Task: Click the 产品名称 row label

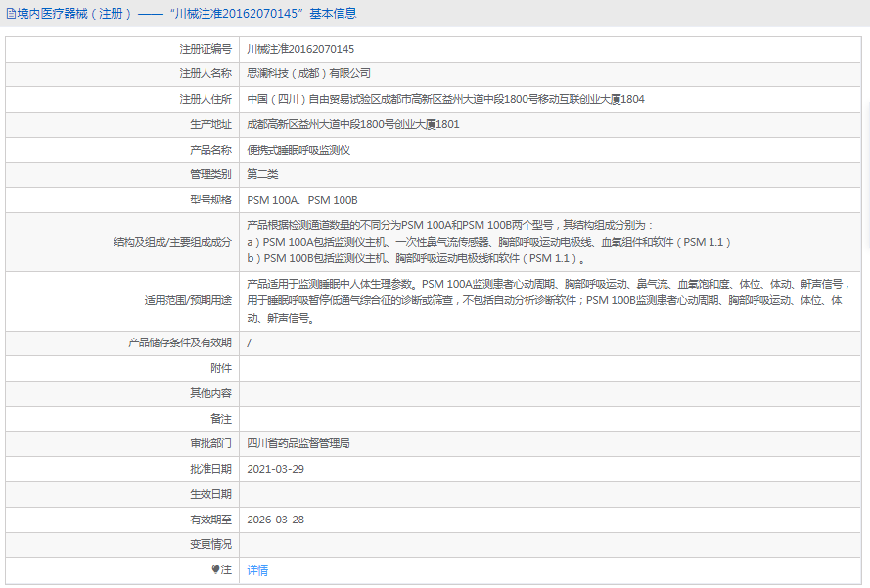Action: (x=210, y=150)
